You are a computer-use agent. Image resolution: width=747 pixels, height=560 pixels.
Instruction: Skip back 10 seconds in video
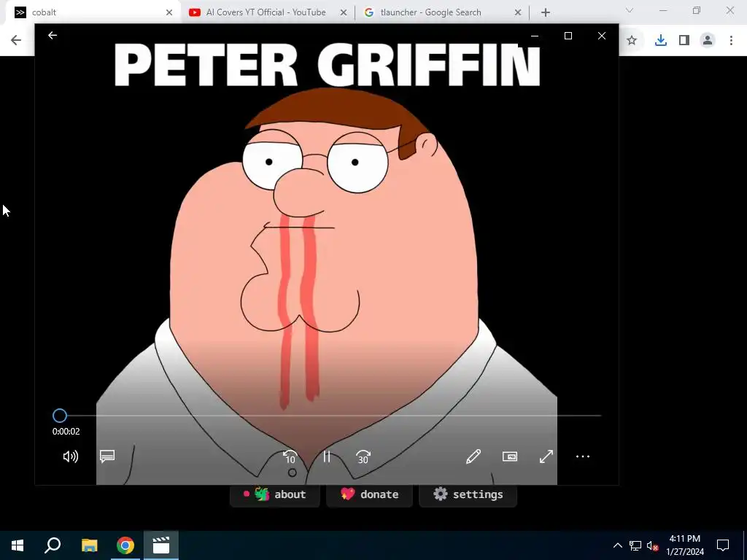[290, 456]
